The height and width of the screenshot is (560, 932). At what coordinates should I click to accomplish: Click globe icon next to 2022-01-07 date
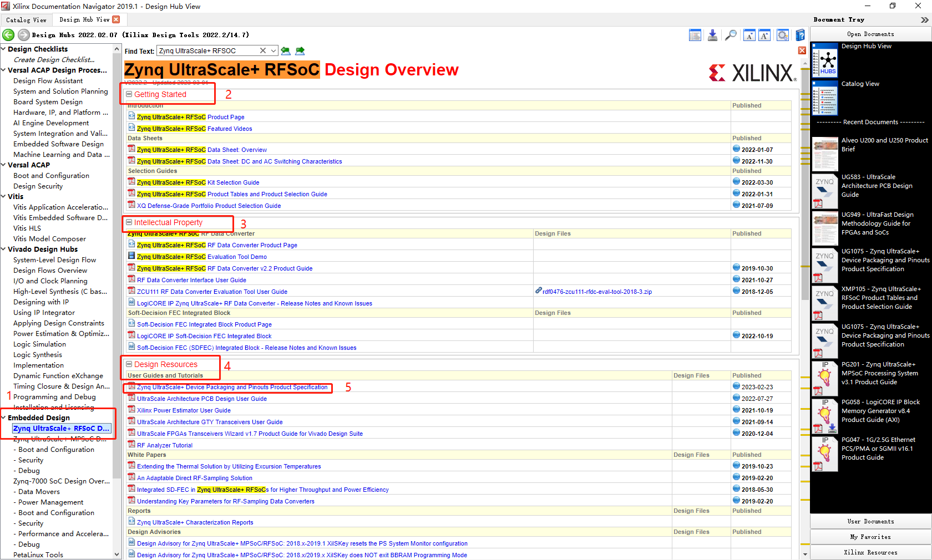click(736, 149)
